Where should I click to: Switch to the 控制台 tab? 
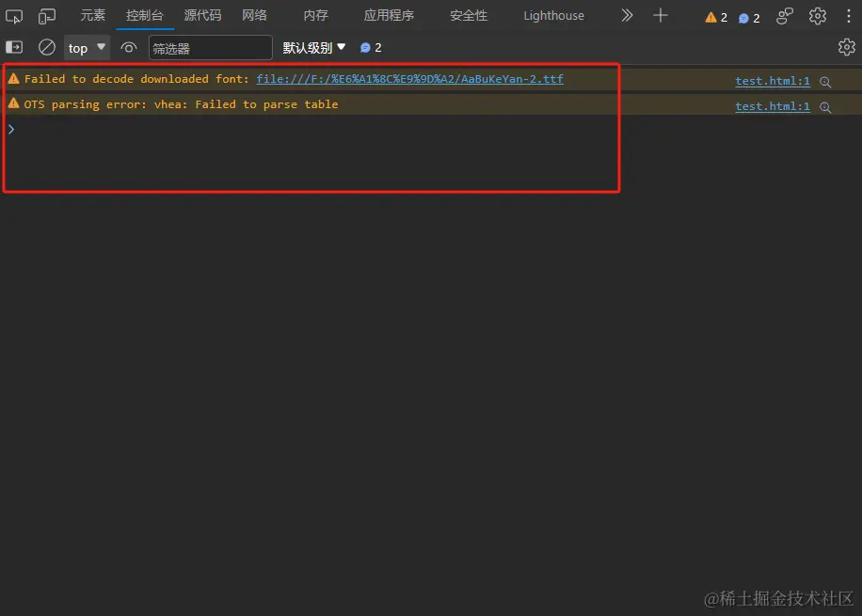(x=145, y=15)
